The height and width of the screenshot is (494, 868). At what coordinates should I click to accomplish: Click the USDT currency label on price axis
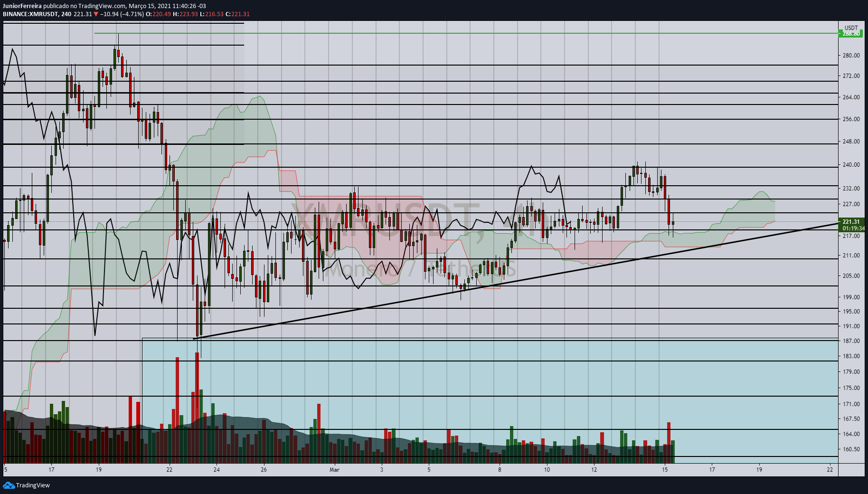(851, 28)
